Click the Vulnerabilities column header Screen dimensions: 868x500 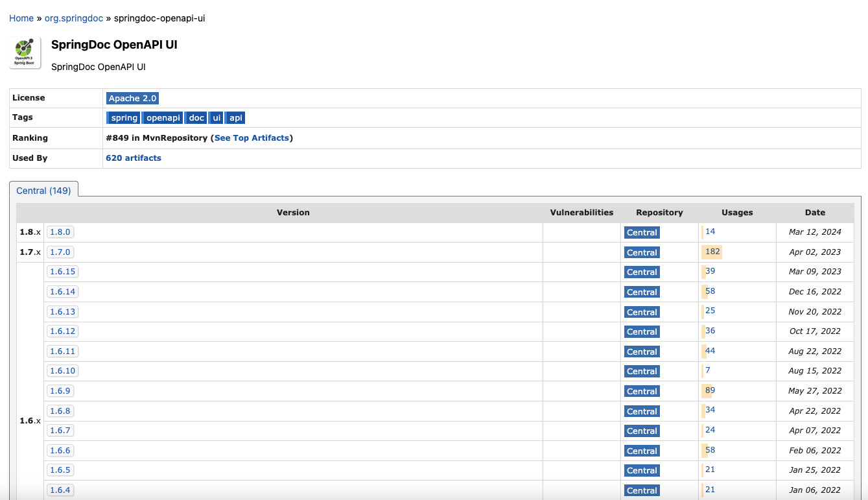pos(581,213)
